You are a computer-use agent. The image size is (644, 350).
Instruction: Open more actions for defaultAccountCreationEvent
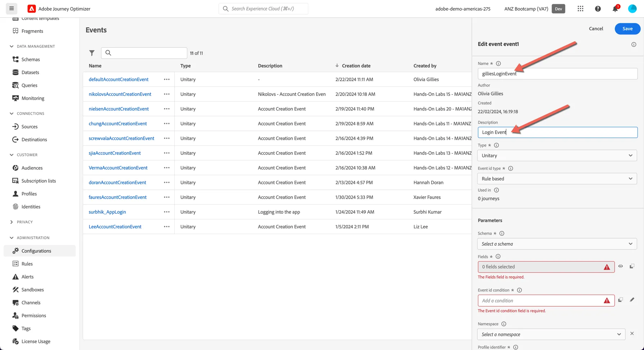click(167, 79)
